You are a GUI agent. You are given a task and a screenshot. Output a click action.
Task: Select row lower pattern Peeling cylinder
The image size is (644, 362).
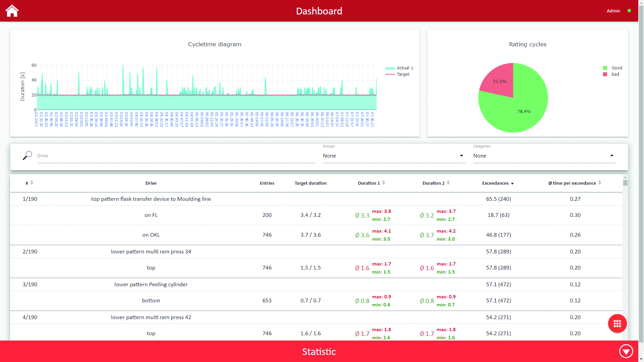pyautogui.click(x=151, y=284)
